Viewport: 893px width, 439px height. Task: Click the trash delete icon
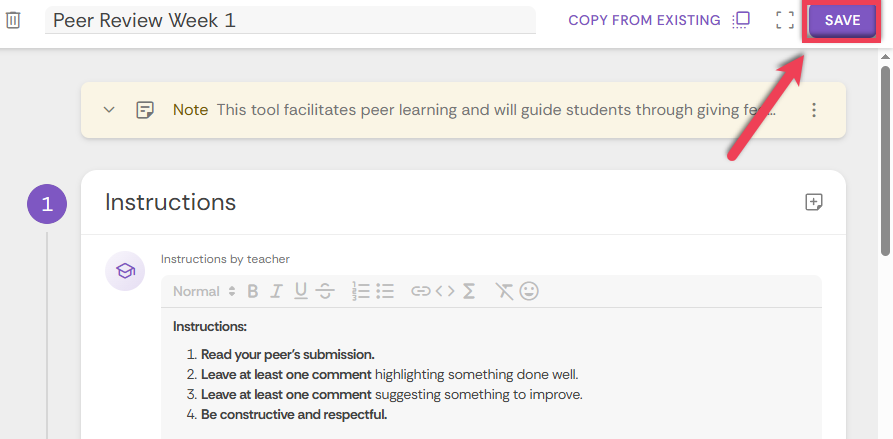click(13, 20)
